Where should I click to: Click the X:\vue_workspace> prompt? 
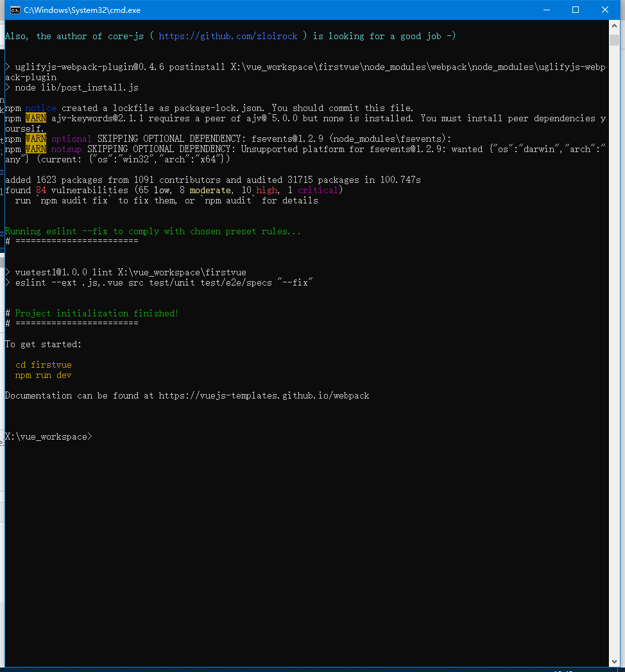pos(48,436)
